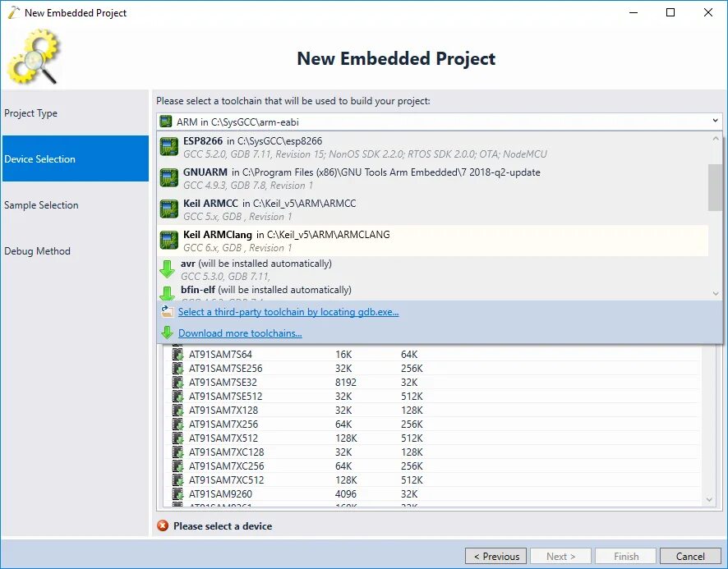Screen dimensions: 728x569
Task: Choose the bfin-elf auto-install toolchain entry
Action: tap(433, 291)
